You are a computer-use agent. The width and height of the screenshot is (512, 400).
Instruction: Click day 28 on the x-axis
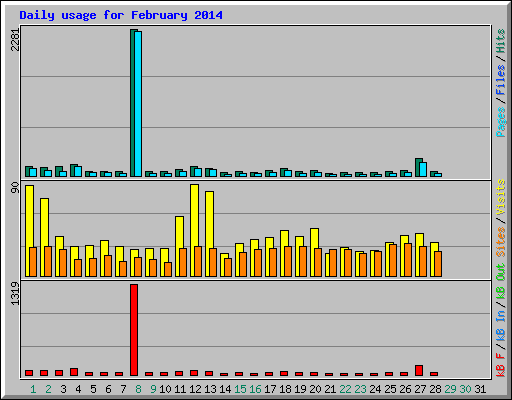tap(435, 389)
